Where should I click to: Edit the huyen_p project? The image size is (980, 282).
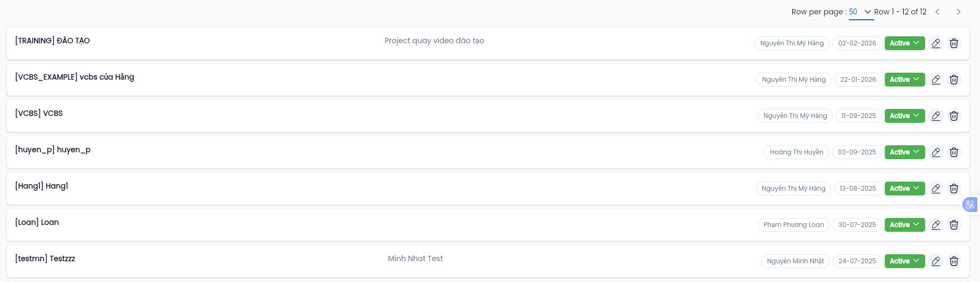click(936, 152)
